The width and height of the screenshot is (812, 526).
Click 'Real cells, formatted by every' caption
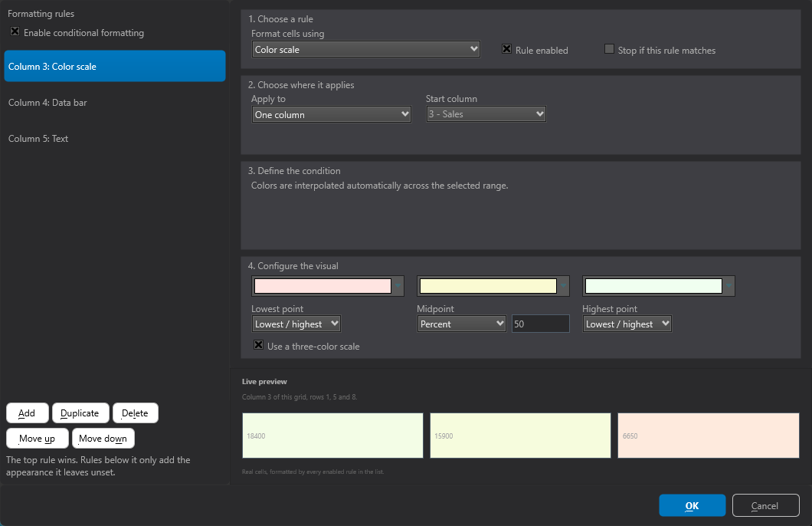click(313, 472)
